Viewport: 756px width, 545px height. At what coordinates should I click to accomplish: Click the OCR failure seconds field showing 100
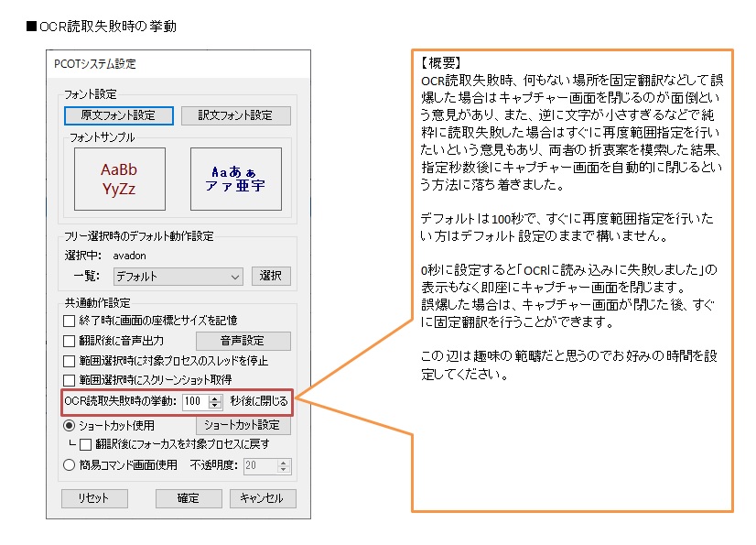[195, 401]
